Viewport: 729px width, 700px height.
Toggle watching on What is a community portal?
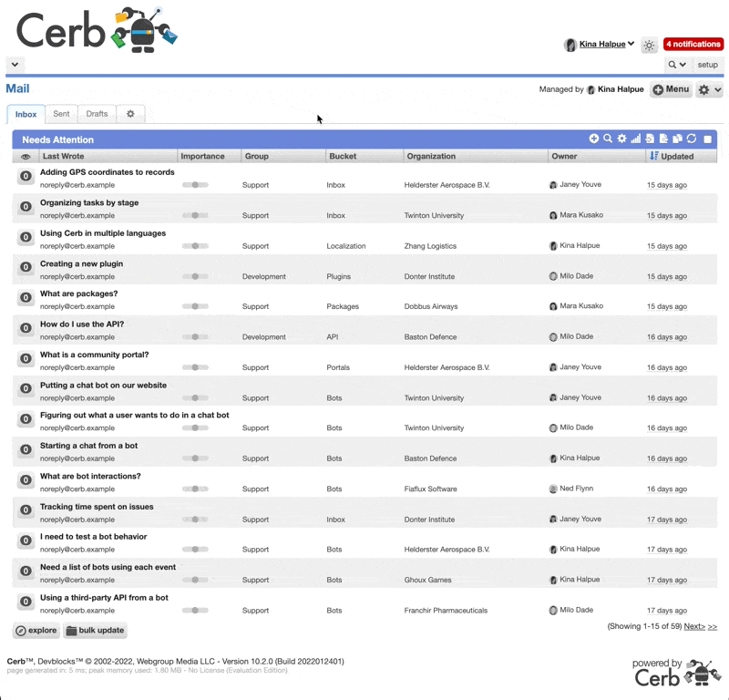point(26,358)
